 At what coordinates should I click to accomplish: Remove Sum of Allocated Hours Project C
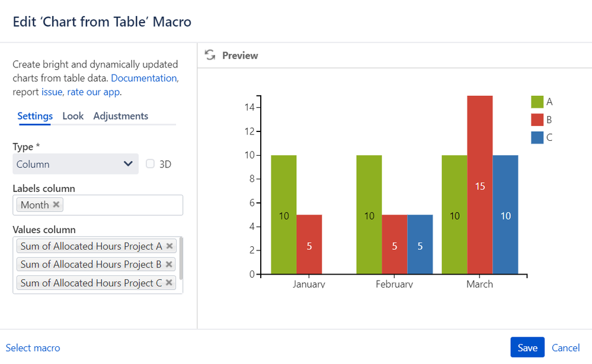[x=169, y=283]
